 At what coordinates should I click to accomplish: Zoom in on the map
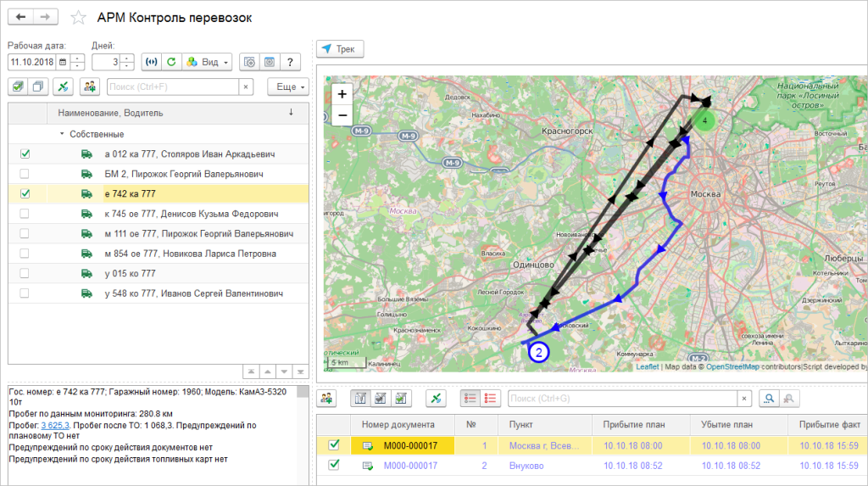click(342, 95)
